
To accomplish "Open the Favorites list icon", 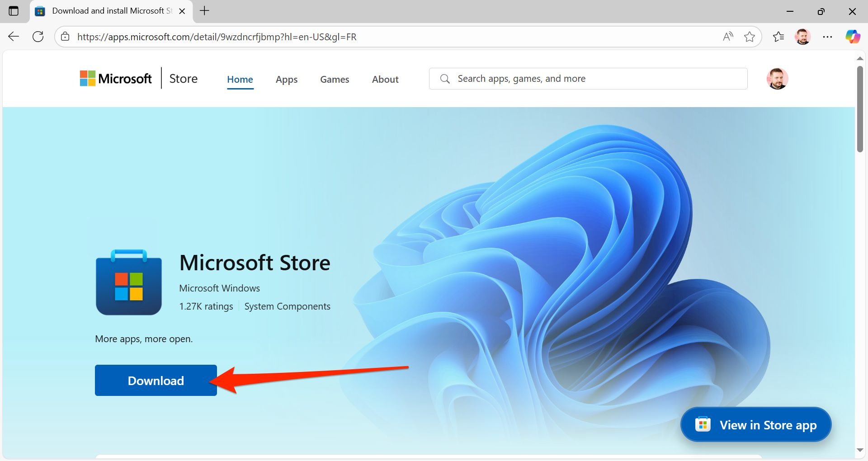I will pos(778,37).
